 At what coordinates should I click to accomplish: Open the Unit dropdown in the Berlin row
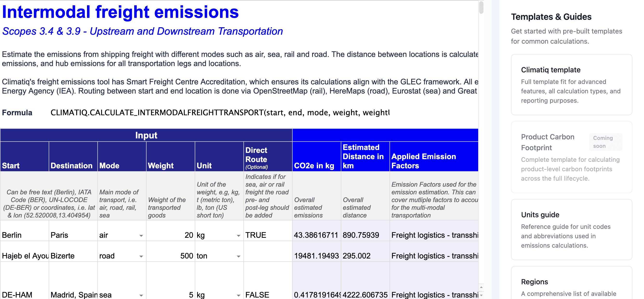click(x=238, y=236)
